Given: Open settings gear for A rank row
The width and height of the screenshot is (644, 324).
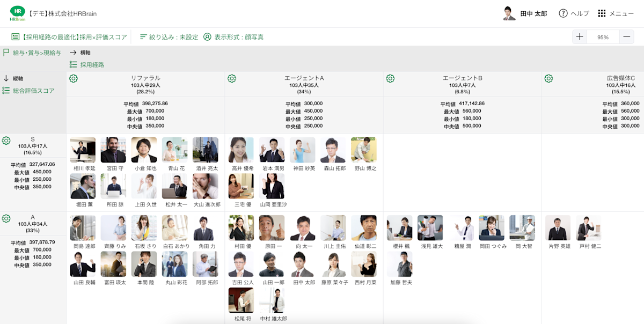Looking at the screenshot, I should point(6,219).
